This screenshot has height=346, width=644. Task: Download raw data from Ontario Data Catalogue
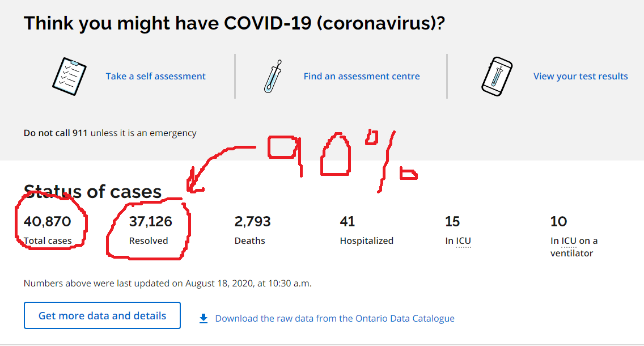pyautogui.click(x=334, y=318)
